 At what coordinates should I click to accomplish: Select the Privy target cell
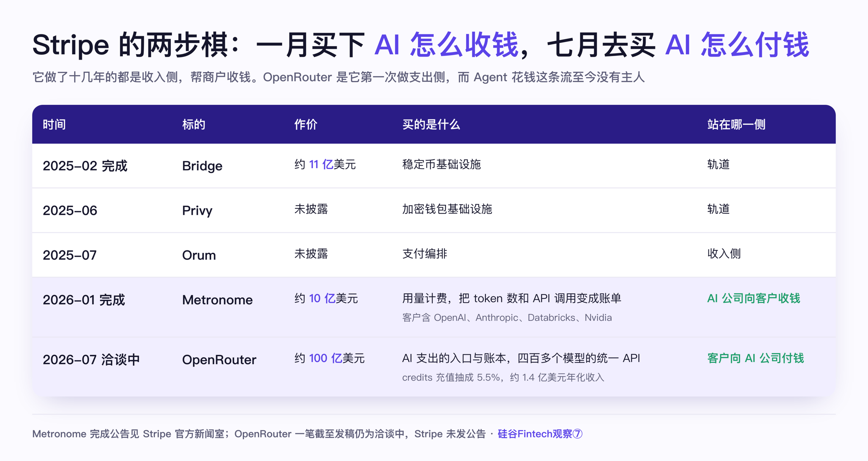click(197, 211)
